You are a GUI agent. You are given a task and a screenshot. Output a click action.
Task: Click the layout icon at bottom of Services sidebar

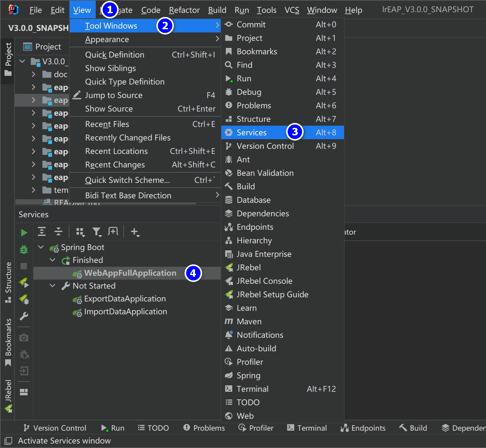pyautogui.click(x=24, y=392)
